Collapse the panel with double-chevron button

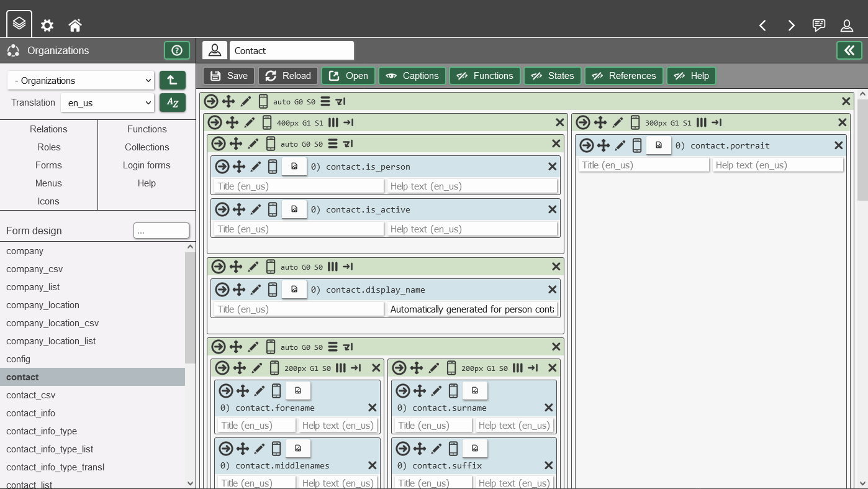tap(849, 50)
